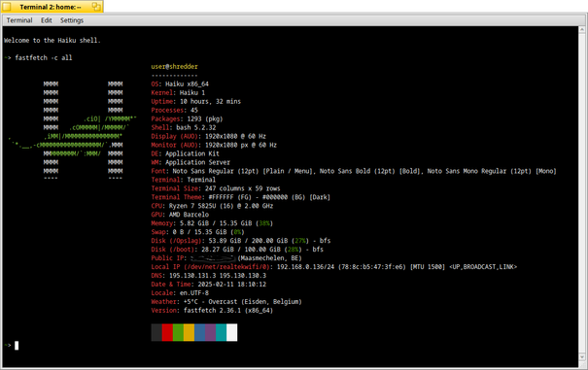Viewport: 588px width, 370px height.
Task: Click the 'fastfetch -c all' command text
Action: pos(44,57)
